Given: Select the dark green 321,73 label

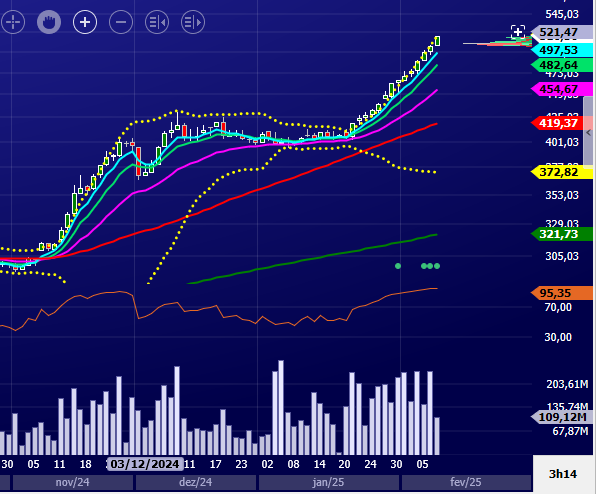Looking at the screenshot, I should click(561, 234).
